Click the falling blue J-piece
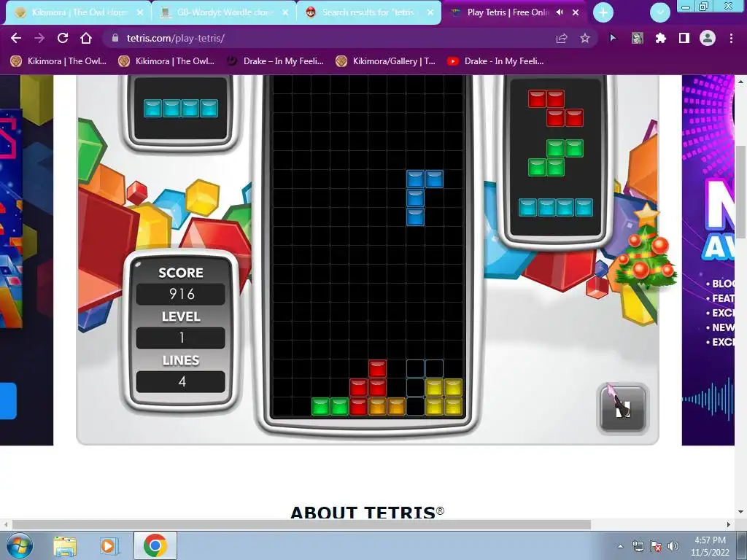The image size is (747, 560). [x=415, y=198]
